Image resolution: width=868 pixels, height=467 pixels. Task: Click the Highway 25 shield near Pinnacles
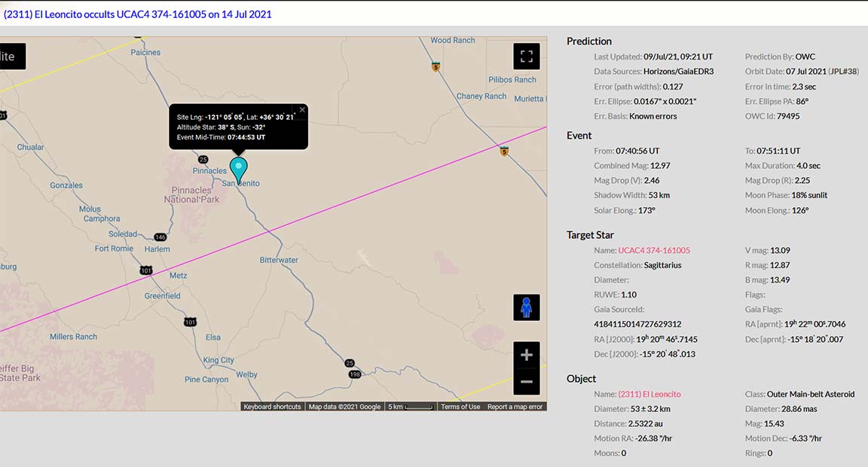point(203,160)
